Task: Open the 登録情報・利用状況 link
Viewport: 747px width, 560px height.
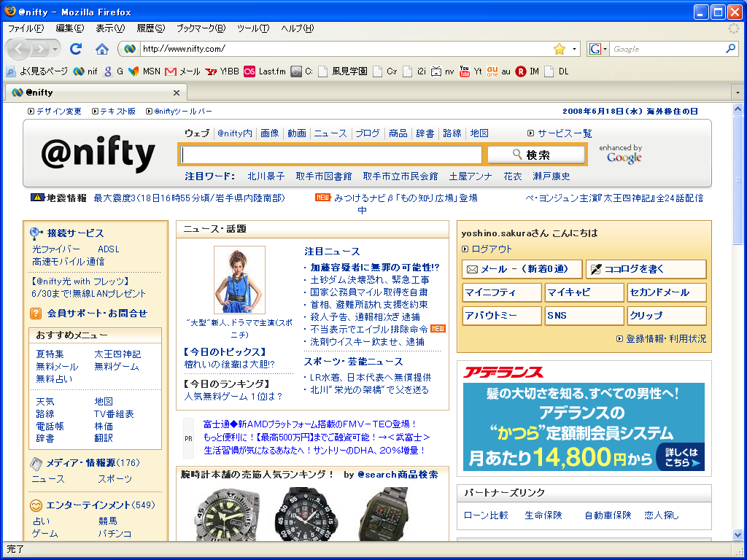Action: (665, 338)
